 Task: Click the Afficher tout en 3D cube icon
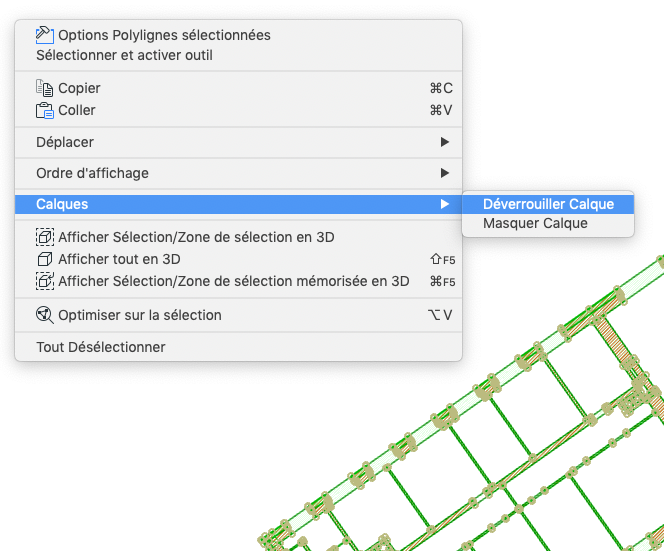coord(44,259)
